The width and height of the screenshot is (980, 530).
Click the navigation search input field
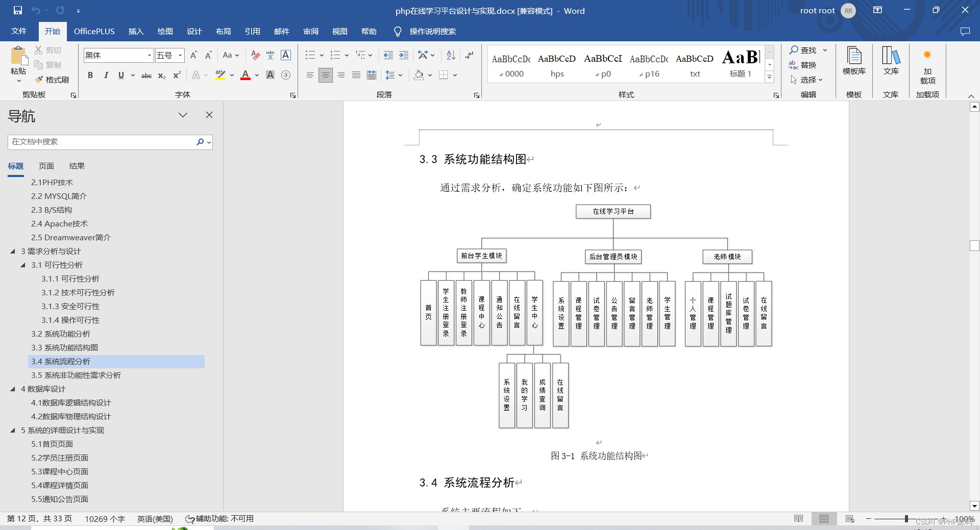pos(102,142)
